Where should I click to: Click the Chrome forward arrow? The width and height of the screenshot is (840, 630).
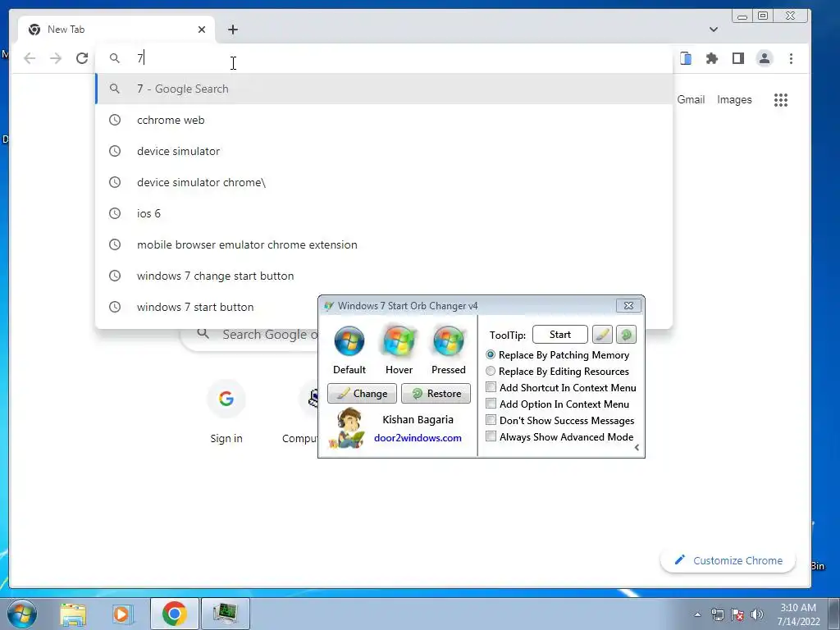point(56,58)
